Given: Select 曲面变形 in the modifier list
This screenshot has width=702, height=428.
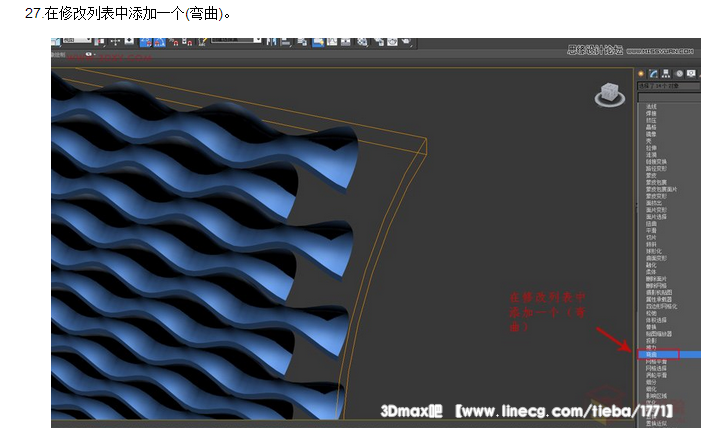Looking at the screenshot, I should click(656, 258).
